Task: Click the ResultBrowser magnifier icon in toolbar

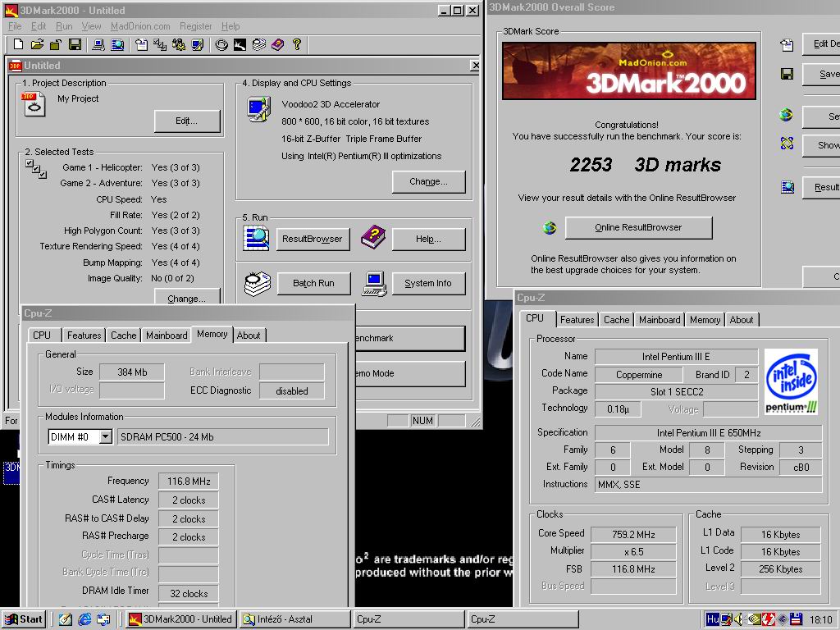Action: coord(117,44)
